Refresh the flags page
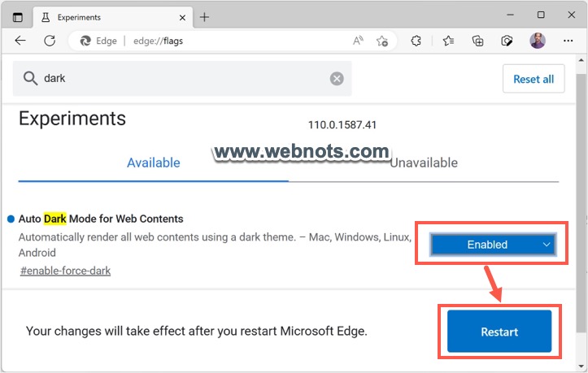Image resolution: width=588 pixels, height=373 pixels. [x=50, y=41]
